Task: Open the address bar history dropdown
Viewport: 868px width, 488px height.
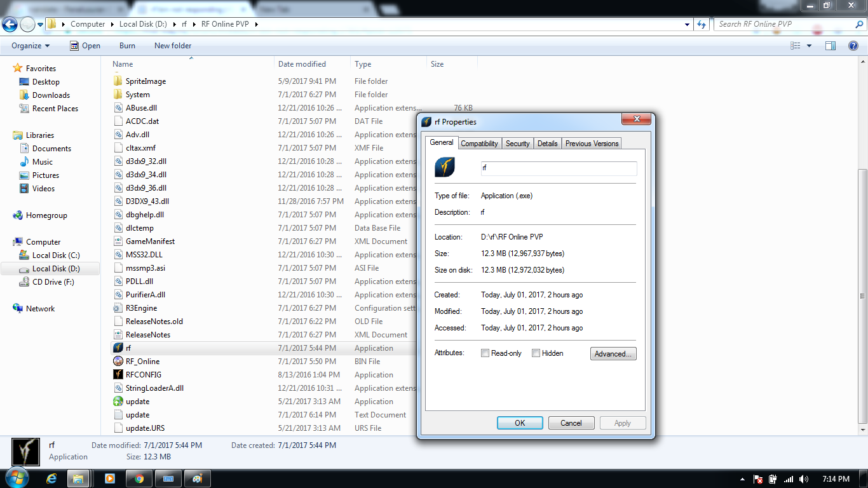Action: pos(688,24)
